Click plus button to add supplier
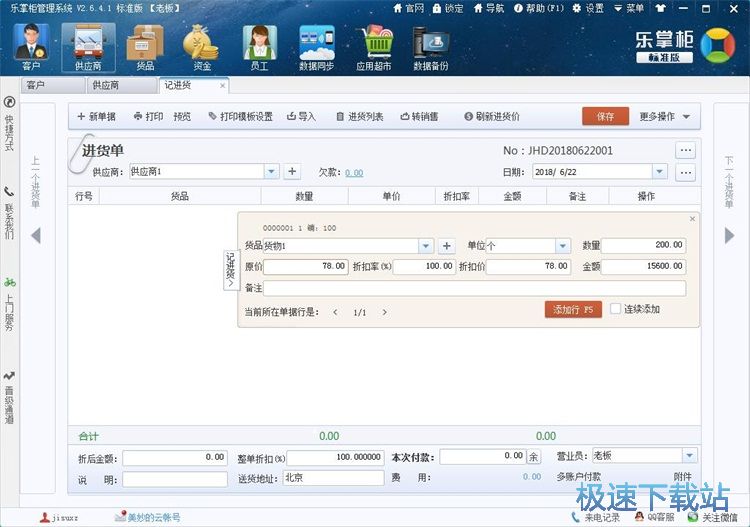Image resolution: width=750 pixels, height=527 pixels. [292, 171]
